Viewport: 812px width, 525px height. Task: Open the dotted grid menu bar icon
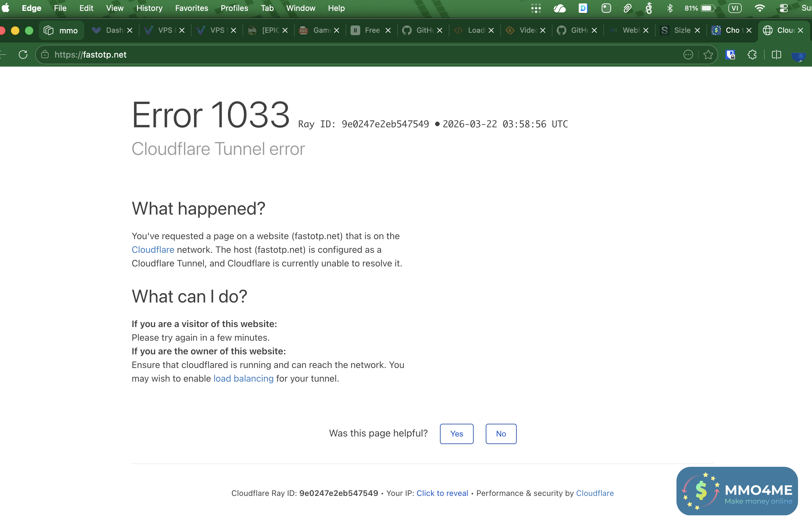click(536, 8)
